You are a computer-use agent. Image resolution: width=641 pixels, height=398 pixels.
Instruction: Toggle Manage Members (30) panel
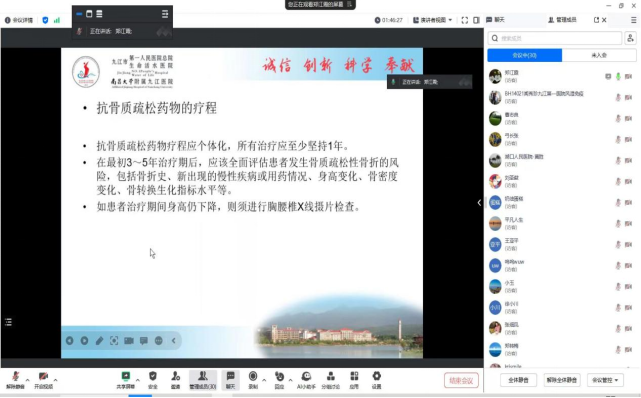click(x=203, y=380)
